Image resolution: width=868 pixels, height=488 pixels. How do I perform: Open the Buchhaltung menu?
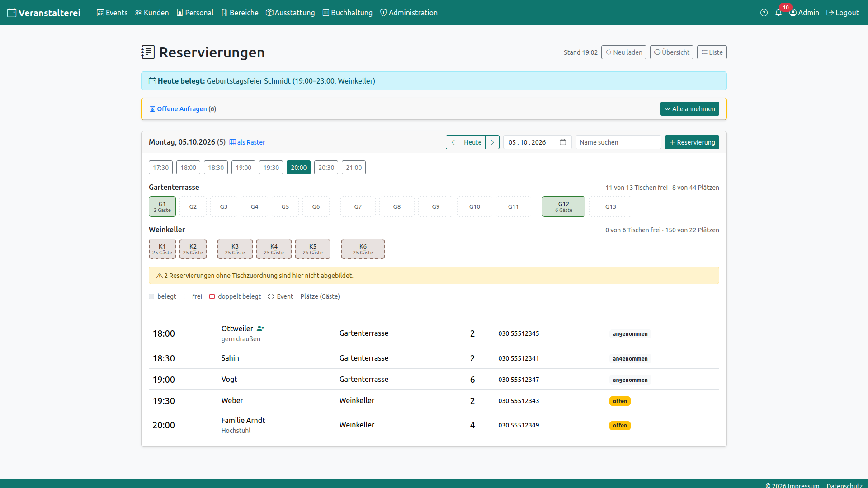click(x=348, y=13)
